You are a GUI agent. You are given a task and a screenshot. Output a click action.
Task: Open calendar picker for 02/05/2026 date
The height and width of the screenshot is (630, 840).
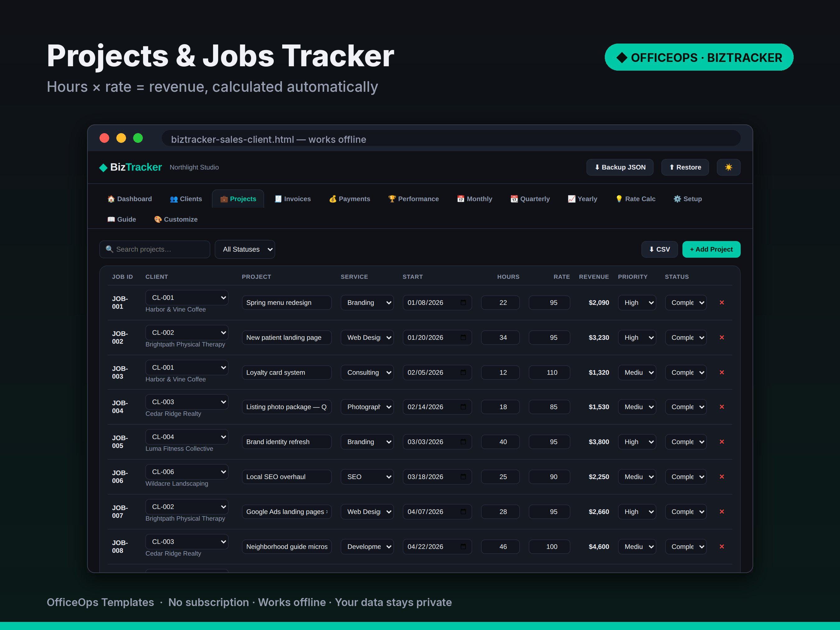tap(463, 372)
